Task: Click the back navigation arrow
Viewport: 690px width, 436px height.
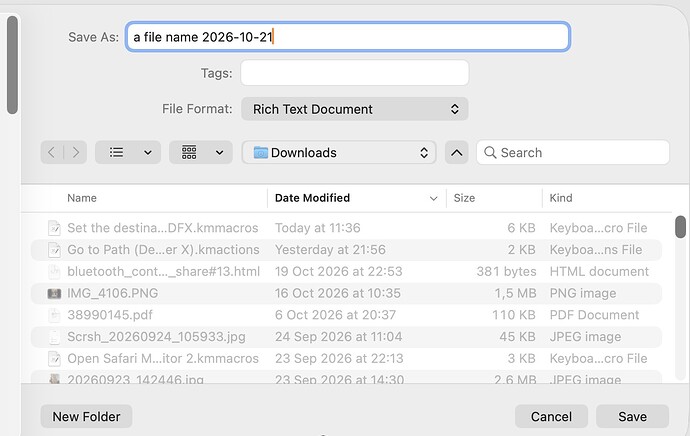Action: point(52,153)
